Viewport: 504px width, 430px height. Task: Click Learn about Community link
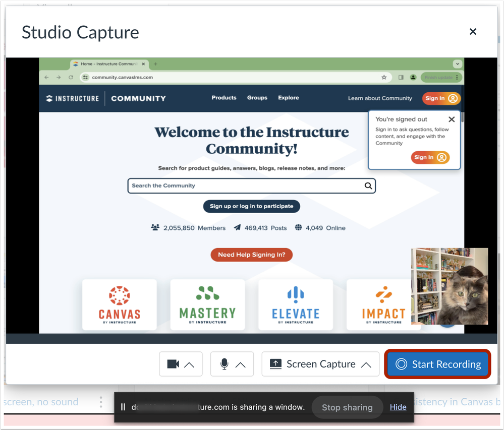[x=380, y=98]
